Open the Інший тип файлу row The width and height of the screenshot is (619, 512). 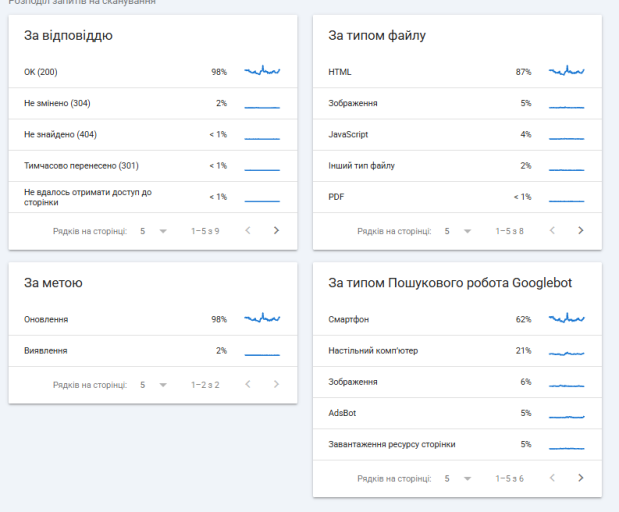pos(457,166)
